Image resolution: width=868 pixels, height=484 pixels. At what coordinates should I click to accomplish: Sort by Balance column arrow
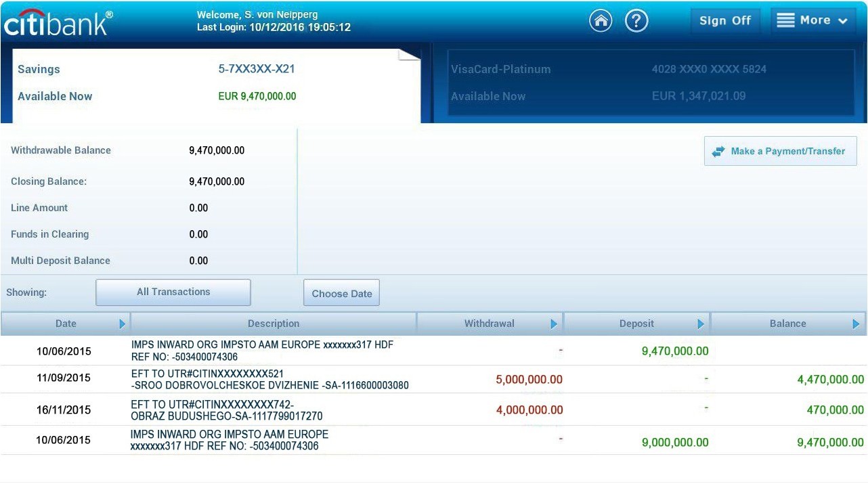856,324
